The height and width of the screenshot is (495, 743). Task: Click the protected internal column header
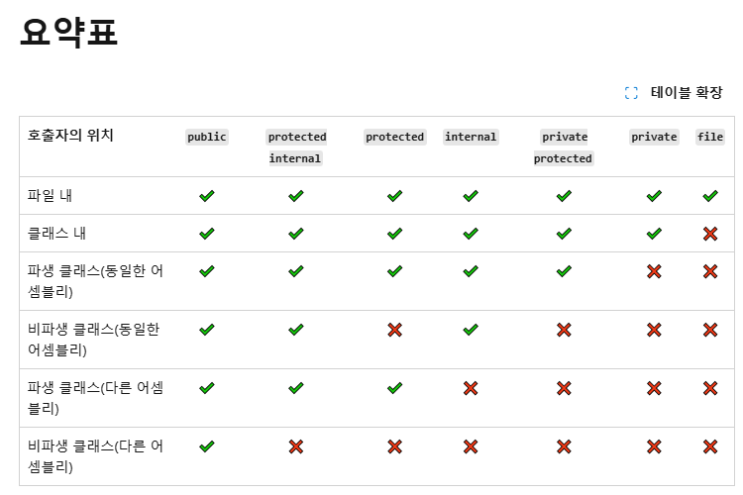296,147
